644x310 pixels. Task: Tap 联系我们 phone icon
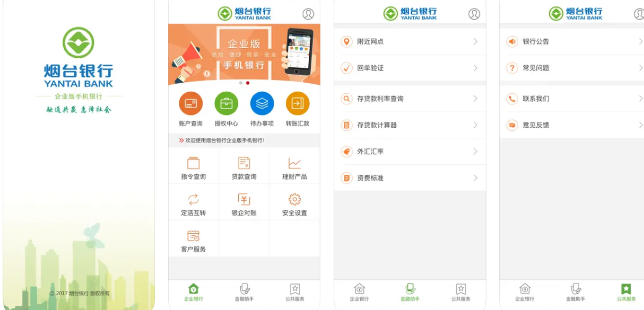(x=512, y=99)
